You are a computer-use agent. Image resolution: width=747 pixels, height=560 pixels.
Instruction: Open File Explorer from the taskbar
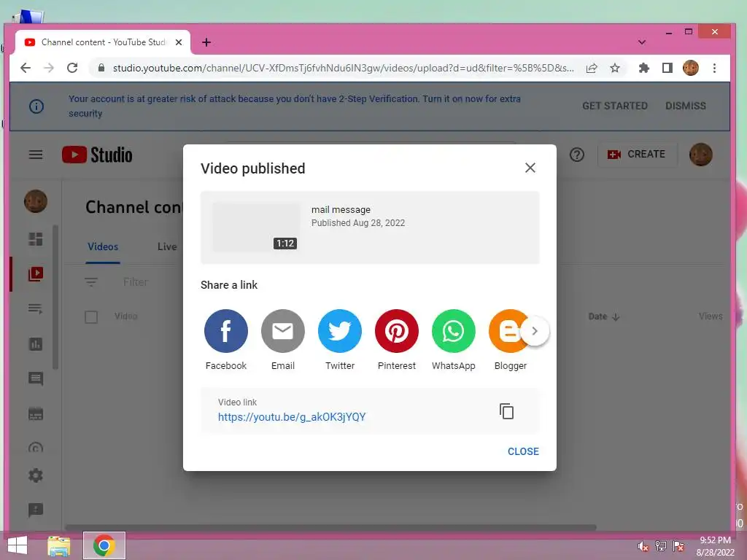[59, 545]
